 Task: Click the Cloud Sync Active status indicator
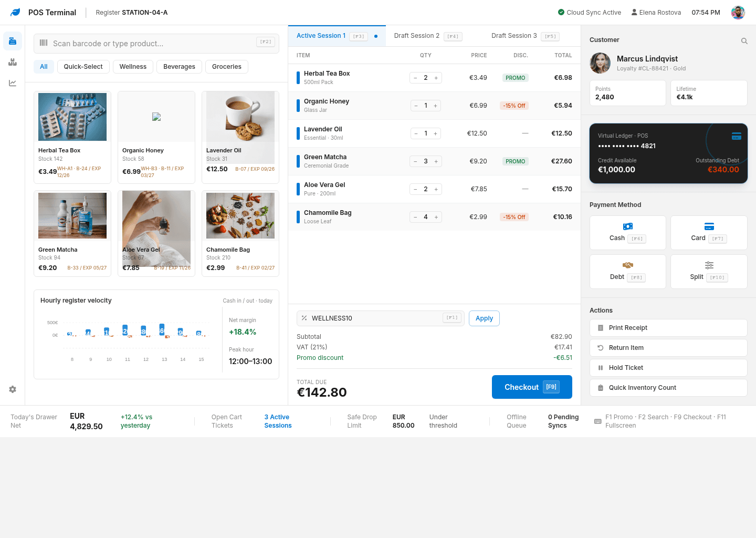click(589, 12)
